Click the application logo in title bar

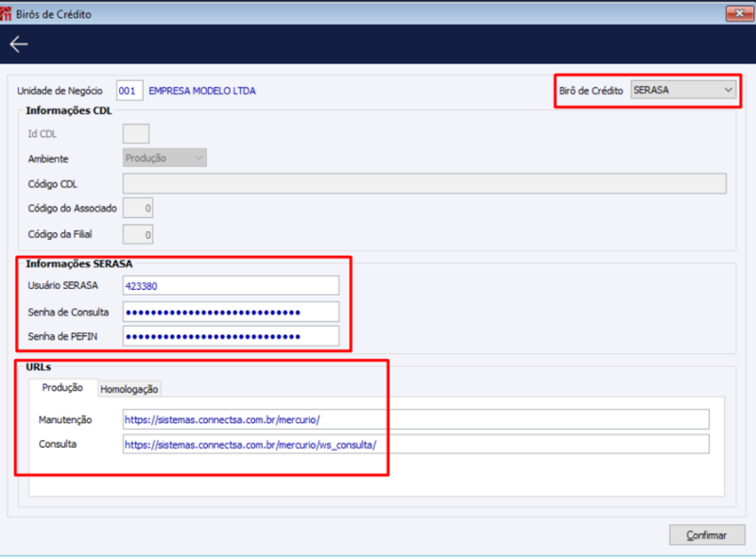[6, 14]
